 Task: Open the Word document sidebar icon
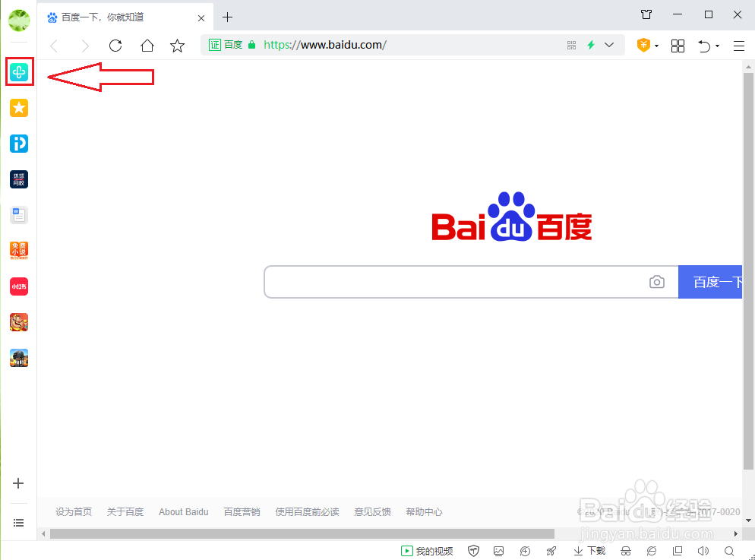[19, 215]
